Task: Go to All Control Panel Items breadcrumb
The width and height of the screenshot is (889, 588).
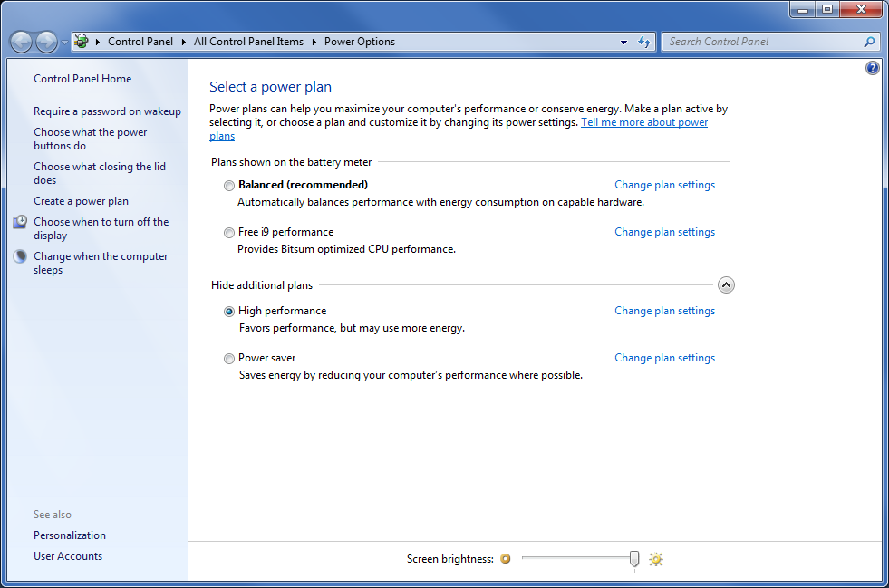Action: [248, 42]
